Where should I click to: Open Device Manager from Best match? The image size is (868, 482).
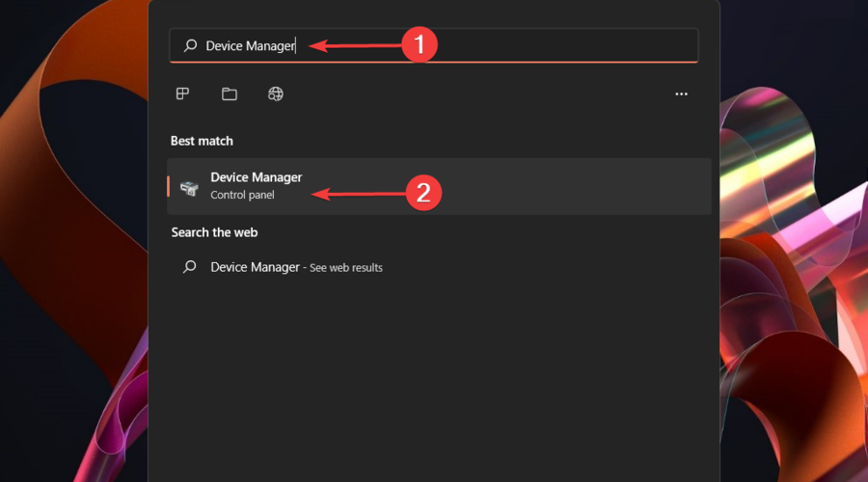pos(256,177)
